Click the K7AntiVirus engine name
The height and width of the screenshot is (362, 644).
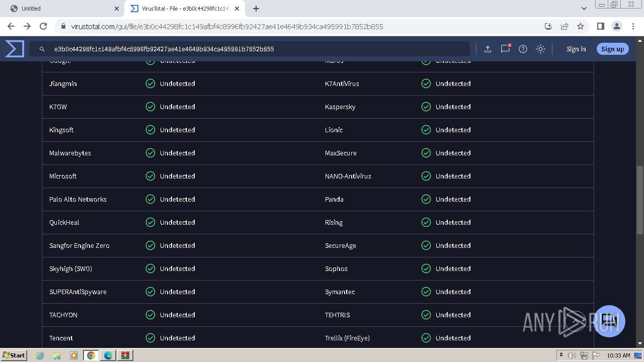click(x=342, y=83)
